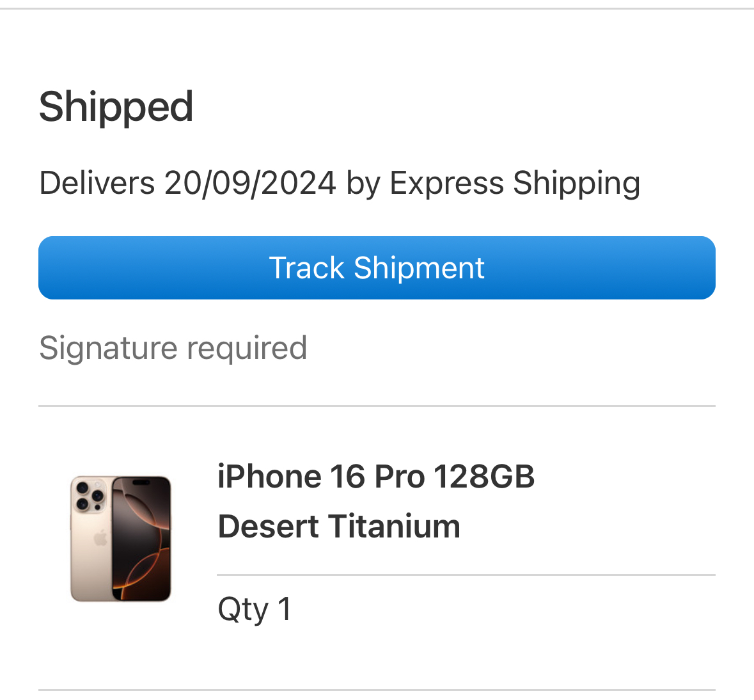Click the camera lenses on the iPhone image
Screen dimensions: 754x700
(x=90, y=495)
